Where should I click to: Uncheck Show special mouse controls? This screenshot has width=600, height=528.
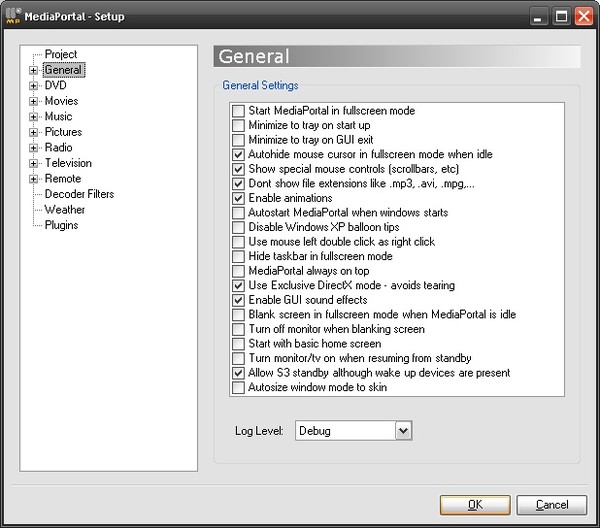238,169
